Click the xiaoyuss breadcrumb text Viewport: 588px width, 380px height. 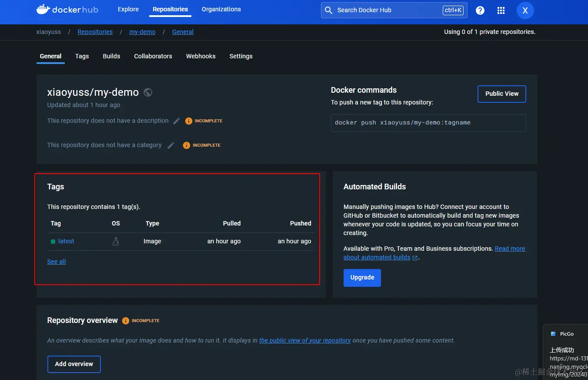pos(49,32)
